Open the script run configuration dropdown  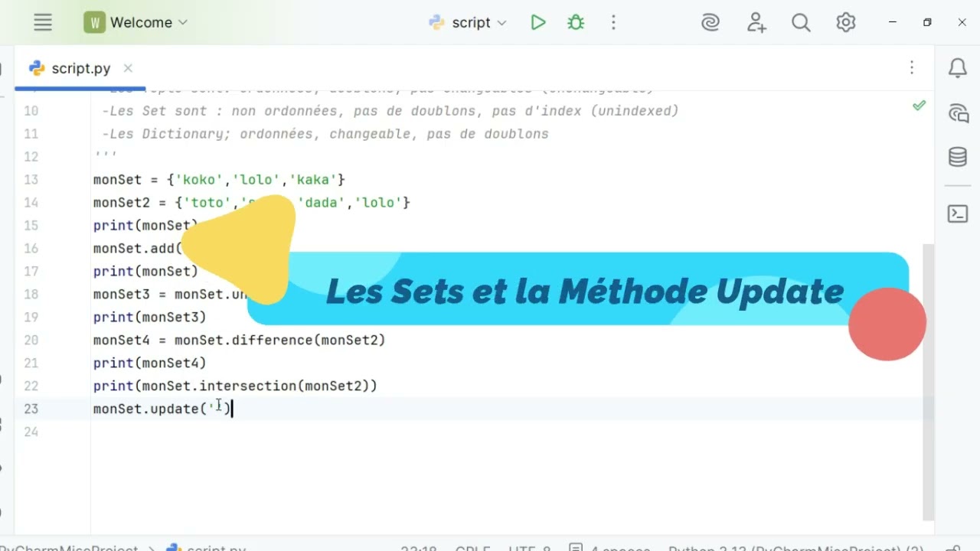click(x=468, y=23)
